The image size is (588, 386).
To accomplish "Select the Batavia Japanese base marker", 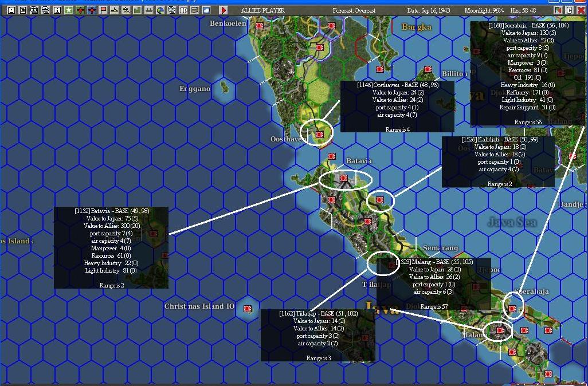I will [344, 178].
